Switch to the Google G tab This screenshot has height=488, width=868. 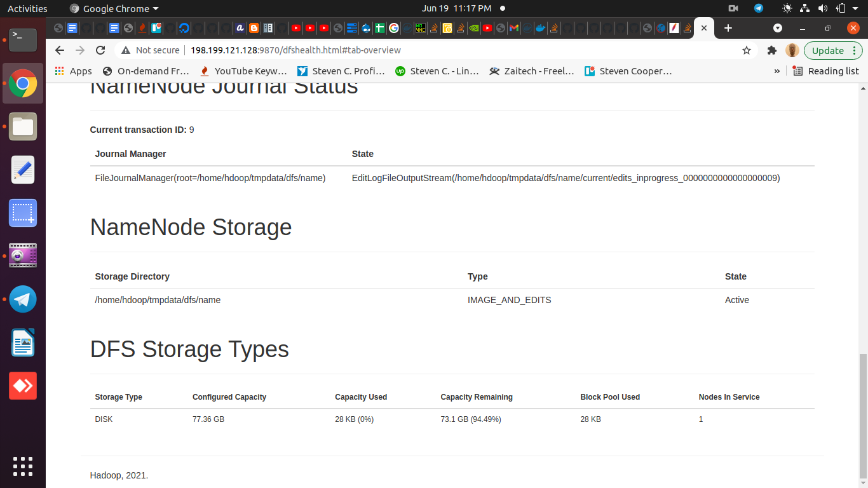coord(393,28)
